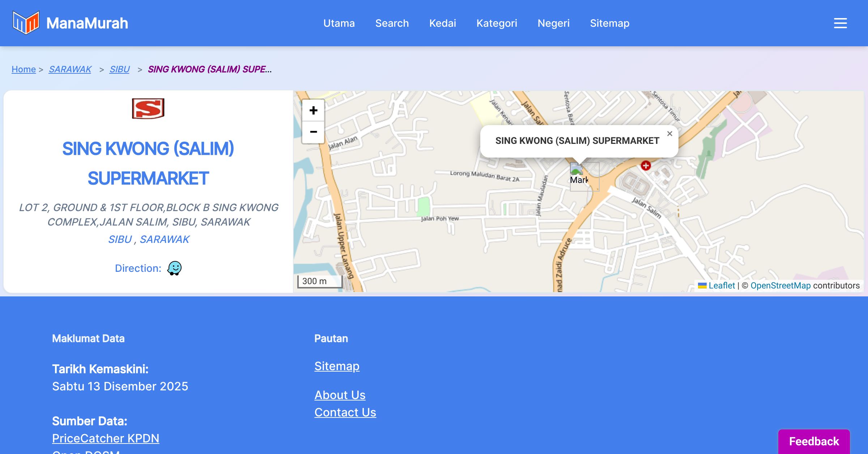Screen dimensions: 868x454
Task: Open Kategori in navigation
Action: (x=497, y=23)
